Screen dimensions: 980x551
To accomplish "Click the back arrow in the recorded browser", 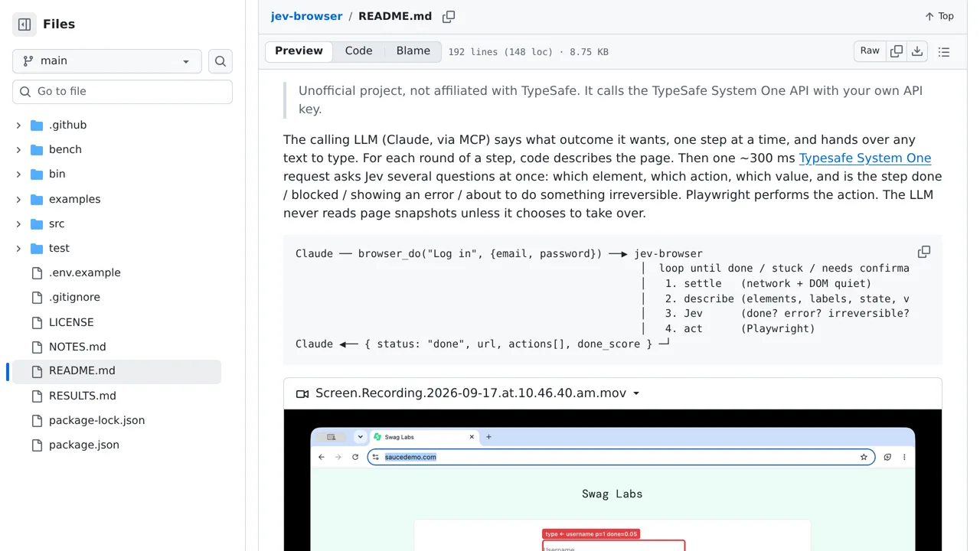I will (x=322, y=457).
